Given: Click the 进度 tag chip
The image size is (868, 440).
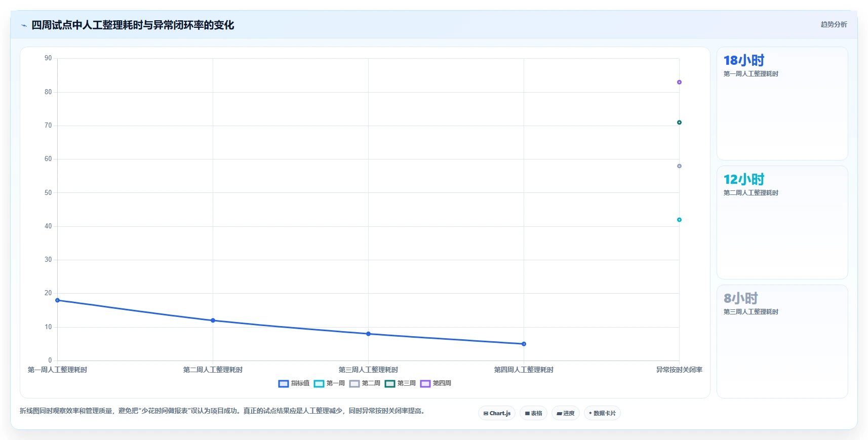Looking at the screenshot, I should [565, 413].
